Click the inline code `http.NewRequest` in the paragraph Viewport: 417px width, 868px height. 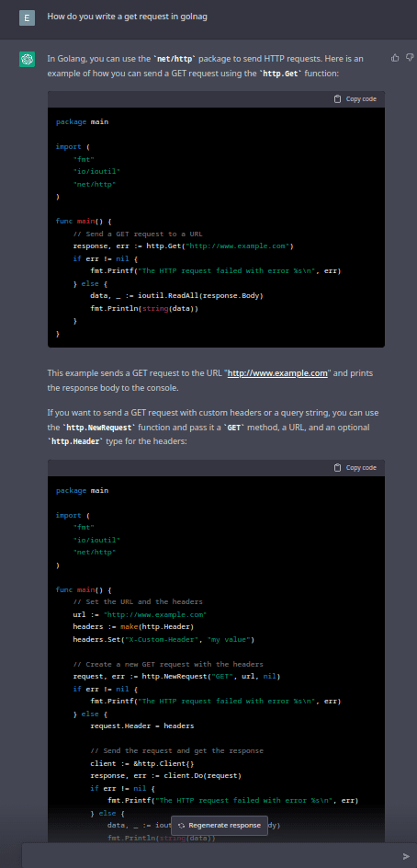[99, 428]
